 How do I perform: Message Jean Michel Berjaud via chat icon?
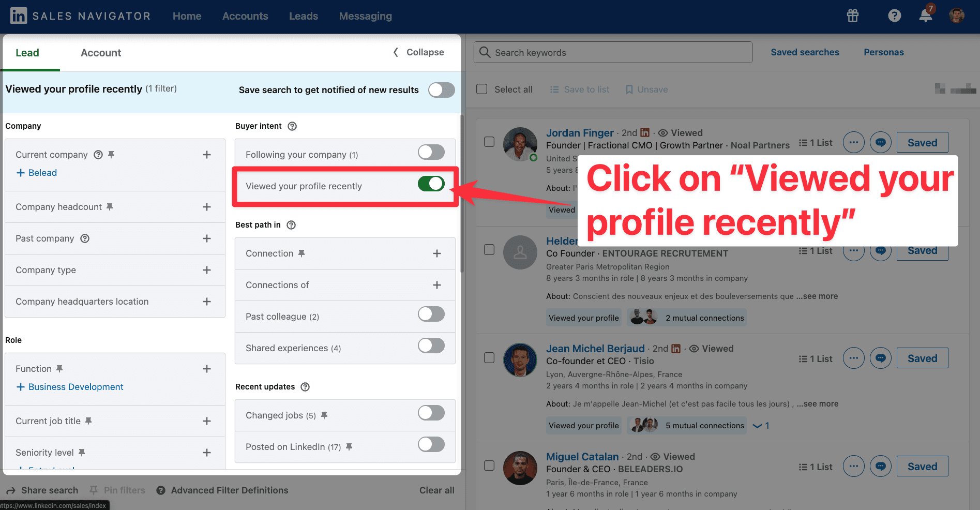(881, 358)
